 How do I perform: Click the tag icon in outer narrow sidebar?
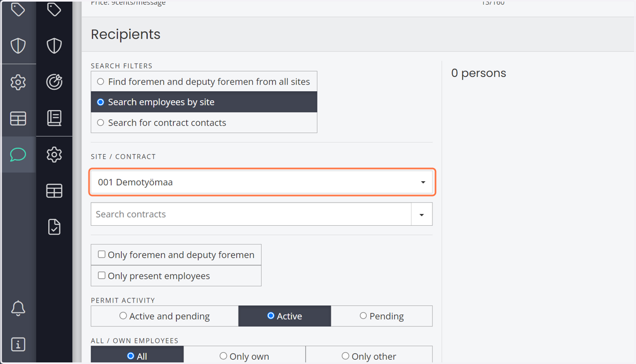(18, 9)
